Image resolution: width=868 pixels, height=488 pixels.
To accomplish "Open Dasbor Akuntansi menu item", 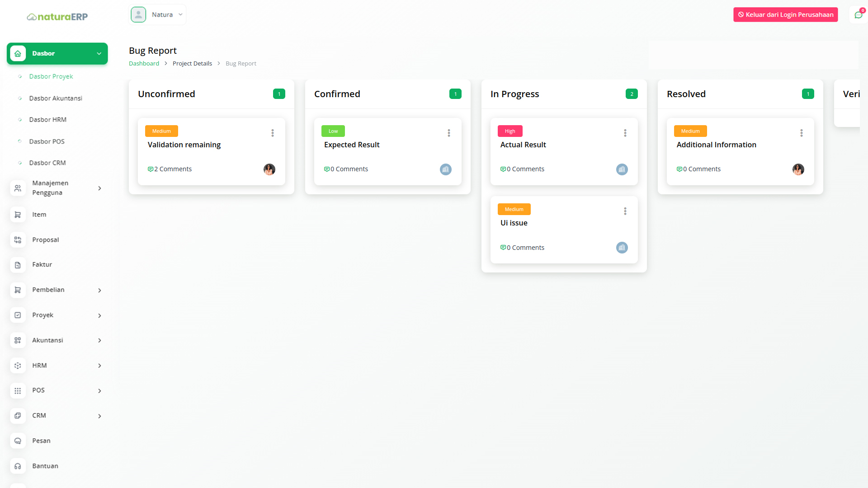I will coord(56,99).
